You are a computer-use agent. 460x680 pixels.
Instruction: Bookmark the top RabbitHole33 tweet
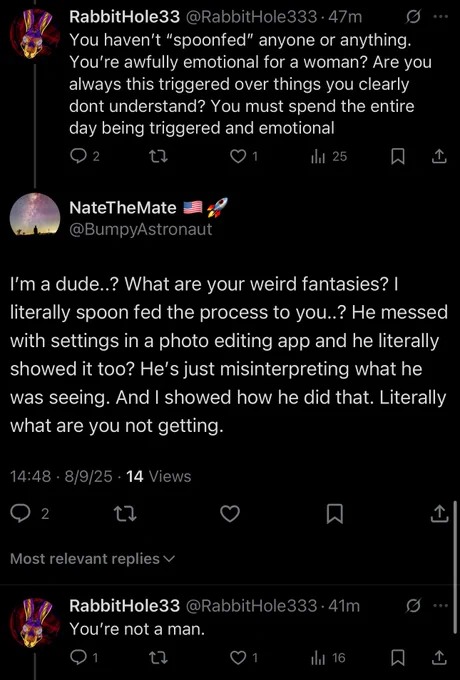point(398,157)
